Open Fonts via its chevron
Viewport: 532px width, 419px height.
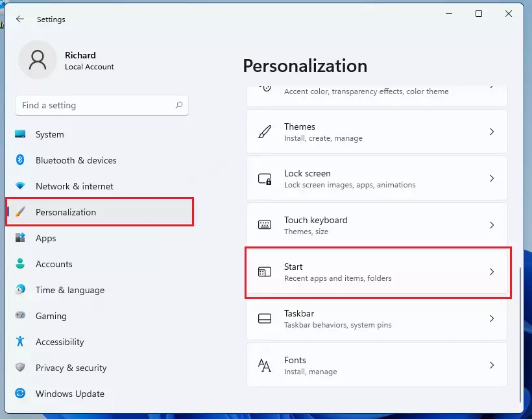click(492, 365)
